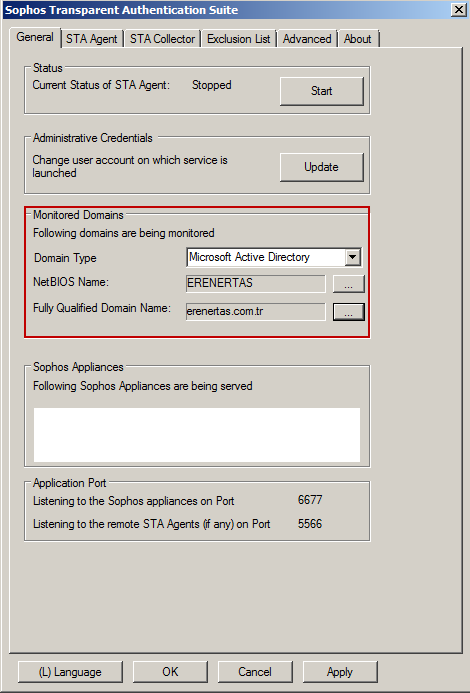470x693 pixels.
Task: Start the STA Agent service
Action: (x=321, y=91)
